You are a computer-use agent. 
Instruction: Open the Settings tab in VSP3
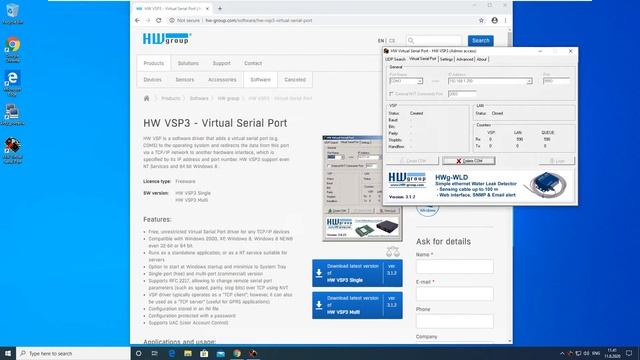446,59
